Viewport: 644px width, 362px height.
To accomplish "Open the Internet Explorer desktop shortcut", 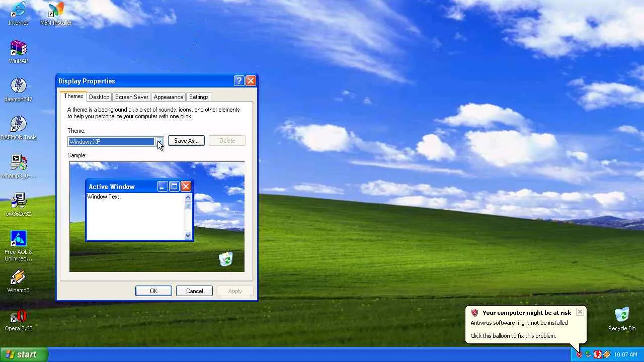I will click(x=18, y=13).
